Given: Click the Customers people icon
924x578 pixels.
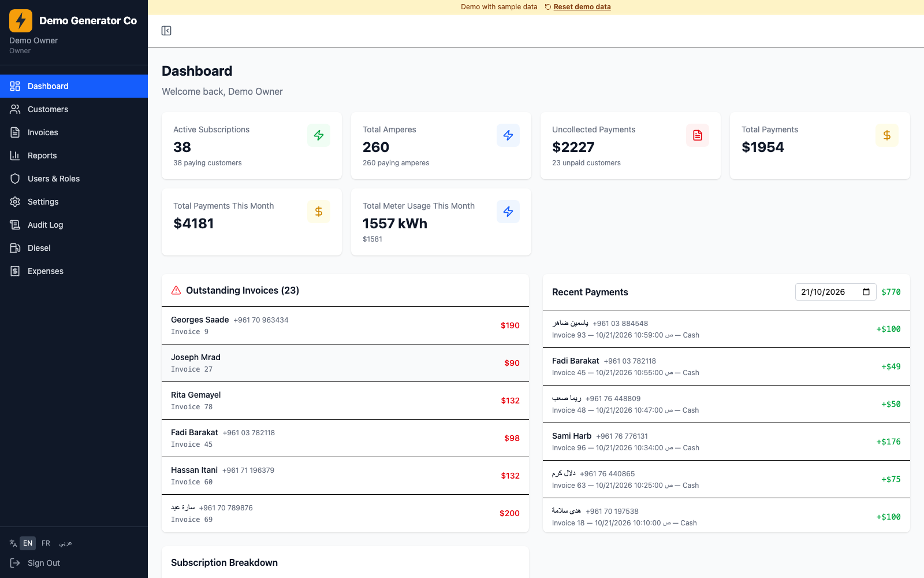Looking at the screenshot, I should (x=15, y=109).
